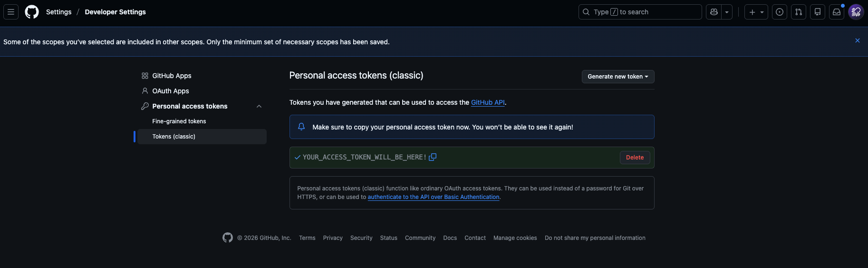Click Settings breadcrumb link
Viewport: 868px width, 268px height.
point(59,12)
